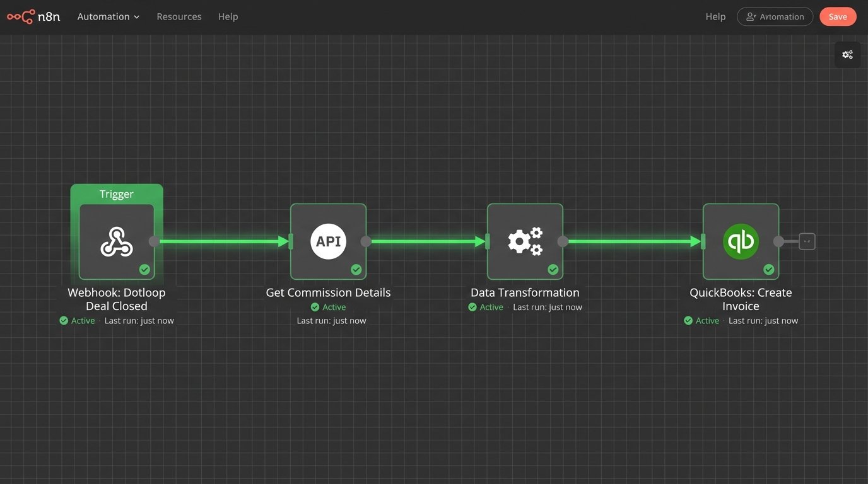The height and width of the screenshot is (484, 868).
Task: Click the green connection line between API and gears nodes
Action: click(x=426, y=241)
